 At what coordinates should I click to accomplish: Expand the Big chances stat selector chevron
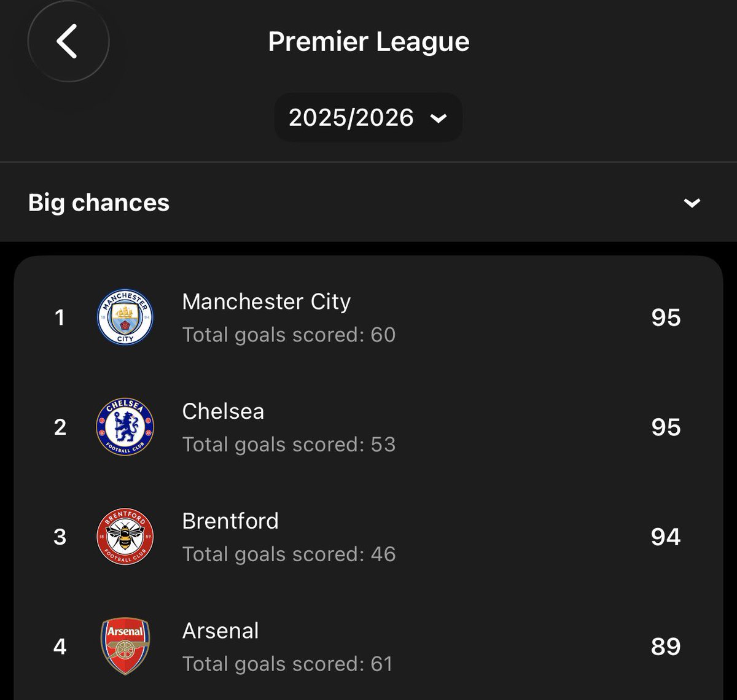click(x=692, y=203)
